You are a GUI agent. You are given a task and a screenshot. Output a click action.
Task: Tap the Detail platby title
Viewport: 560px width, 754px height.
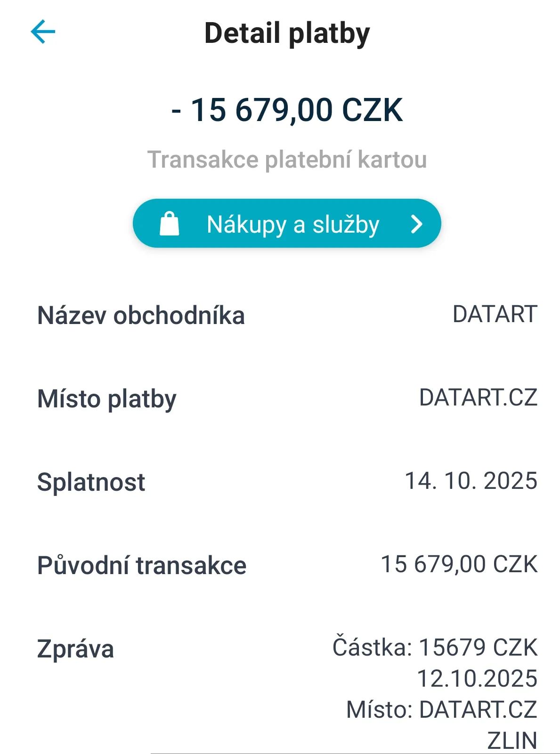pyautogui.click(x=287, y=33)
